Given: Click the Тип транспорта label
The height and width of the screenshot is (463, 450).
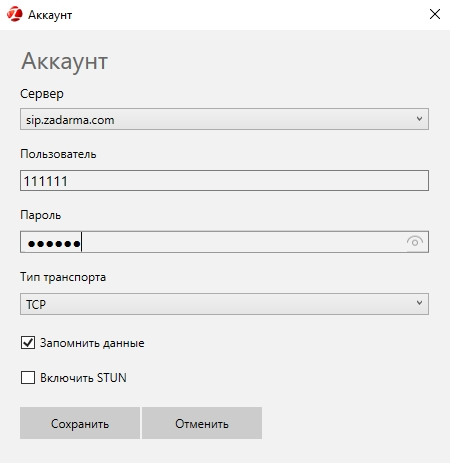Looking at the screenshot, I should (63, 277).
